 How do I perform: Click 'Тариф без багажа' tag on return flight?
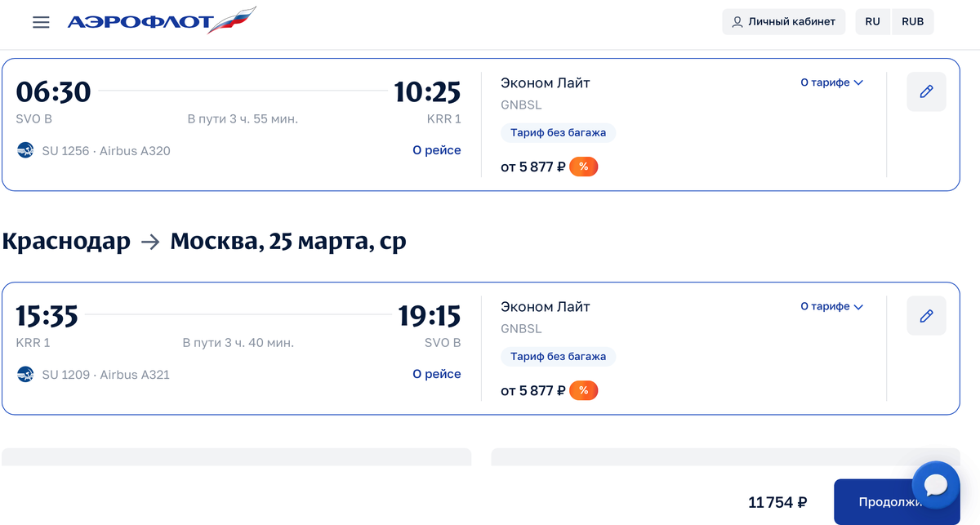pyautogui.click(x=558, y=357)
